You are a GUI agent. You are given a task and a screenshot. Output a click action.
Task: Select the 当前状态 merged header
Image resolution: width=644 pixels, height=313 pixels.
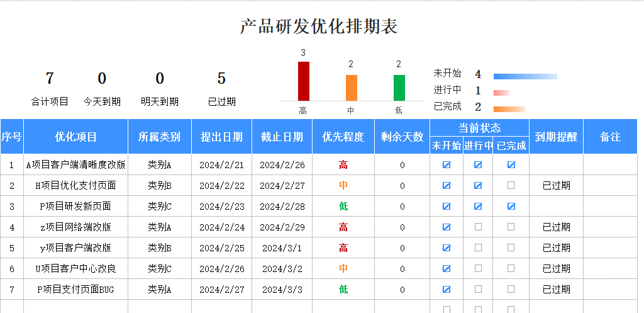click(x=479, y=127)
